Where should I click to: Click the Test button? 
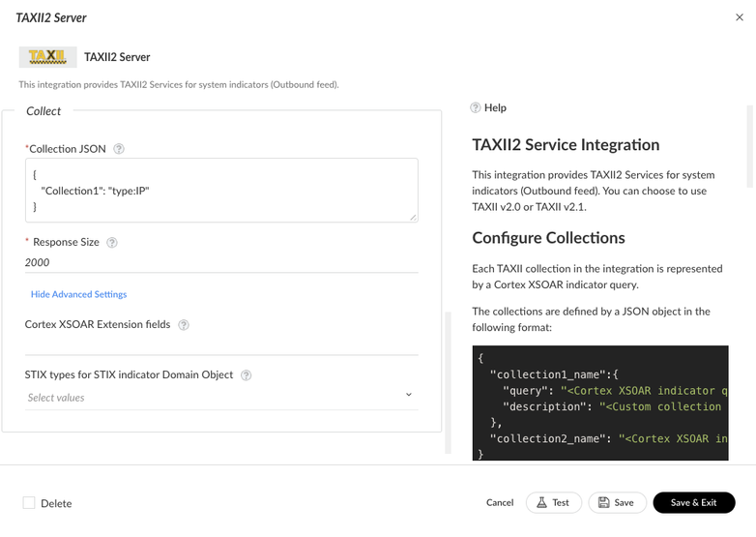554,503
